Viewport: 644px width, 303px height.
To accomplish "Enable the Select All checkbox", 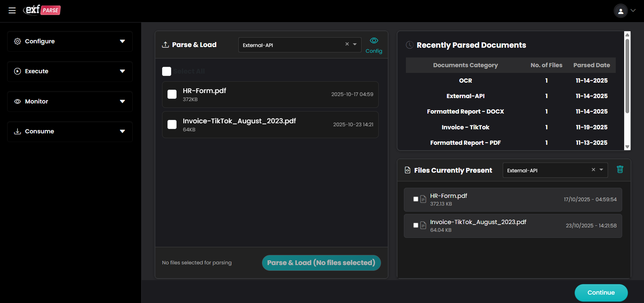I will (166, 71).
